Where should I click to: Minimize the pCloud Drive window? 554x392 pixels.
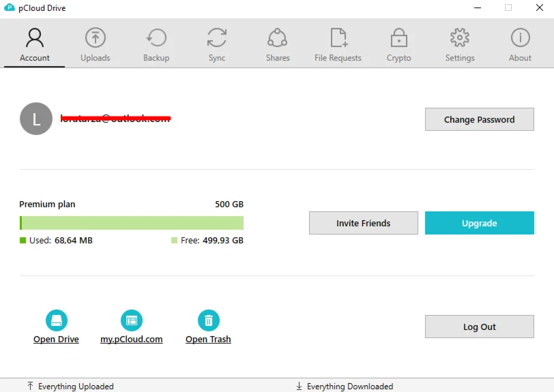pyautogui.click(x=478, y=7)
